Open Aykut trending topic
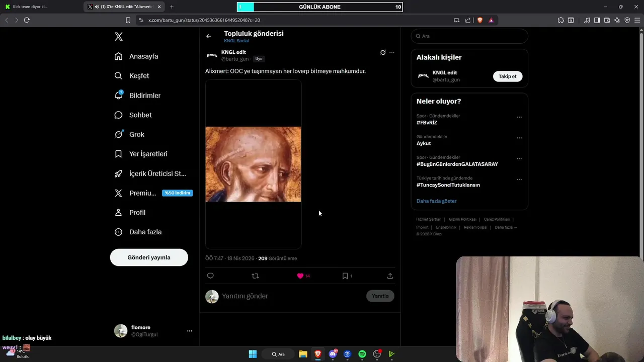 coord(424,143)
